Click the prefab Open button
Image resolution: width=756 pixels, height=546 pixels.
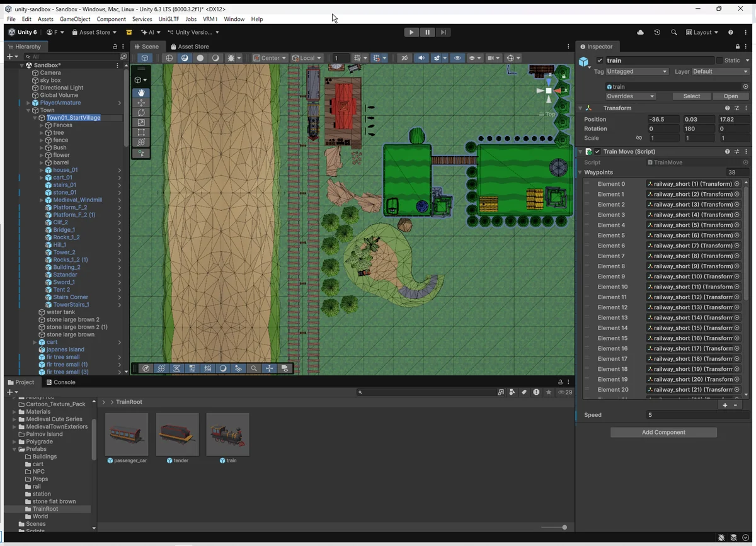click(730, 96)
